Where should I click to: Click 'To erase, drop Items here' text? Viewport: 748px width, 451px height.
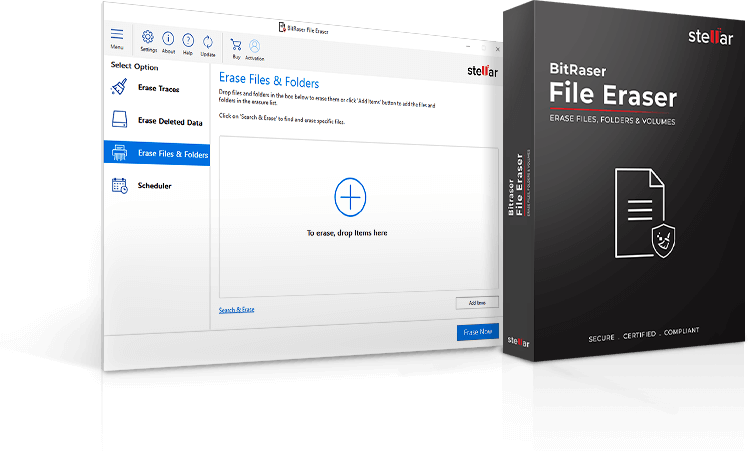tap(347, 233)
